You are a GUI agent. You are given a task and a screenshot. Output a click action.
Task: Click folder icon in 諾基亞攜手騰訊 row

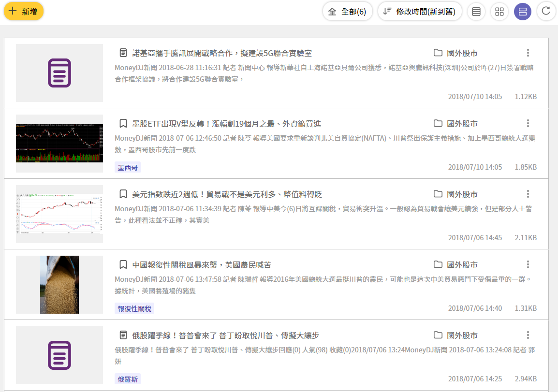click(438, 53)
